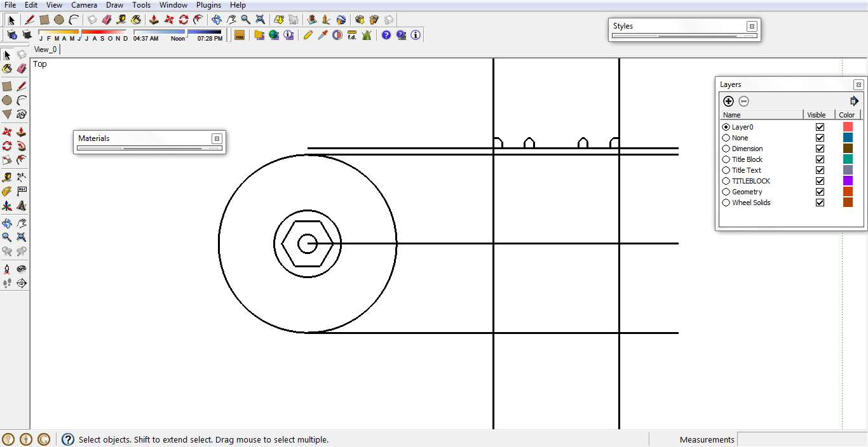This screenshot has width=868, height=447.
Task: Uncheck TITLEBLOCK layer visible box
Action: click(820, 181)
